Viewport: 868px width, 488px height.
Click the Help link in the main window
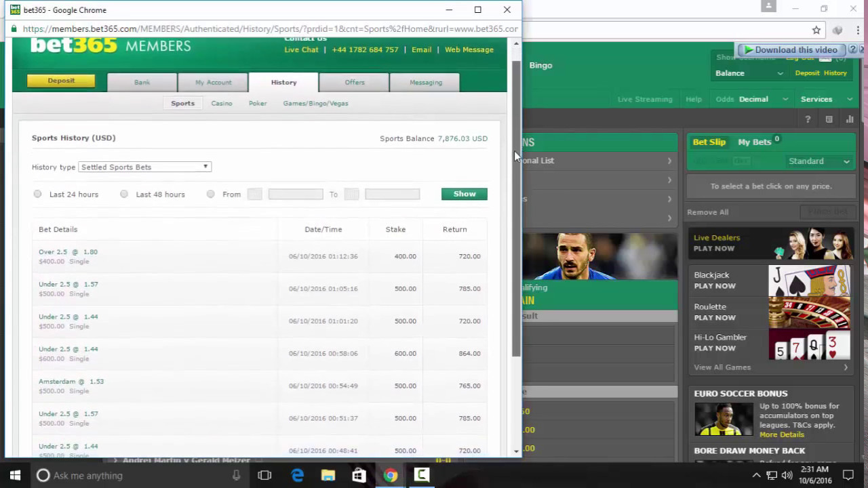tap(694, 99)
